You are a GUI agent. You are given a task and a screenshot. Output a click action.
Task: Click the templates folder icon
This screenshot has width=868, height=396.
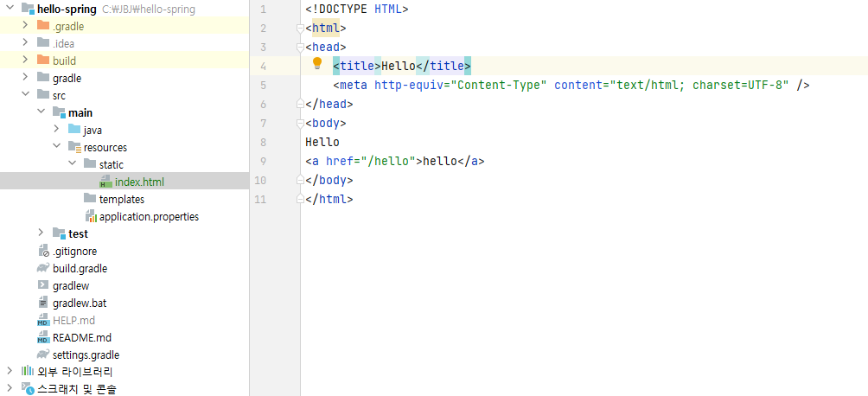(90, 198)
